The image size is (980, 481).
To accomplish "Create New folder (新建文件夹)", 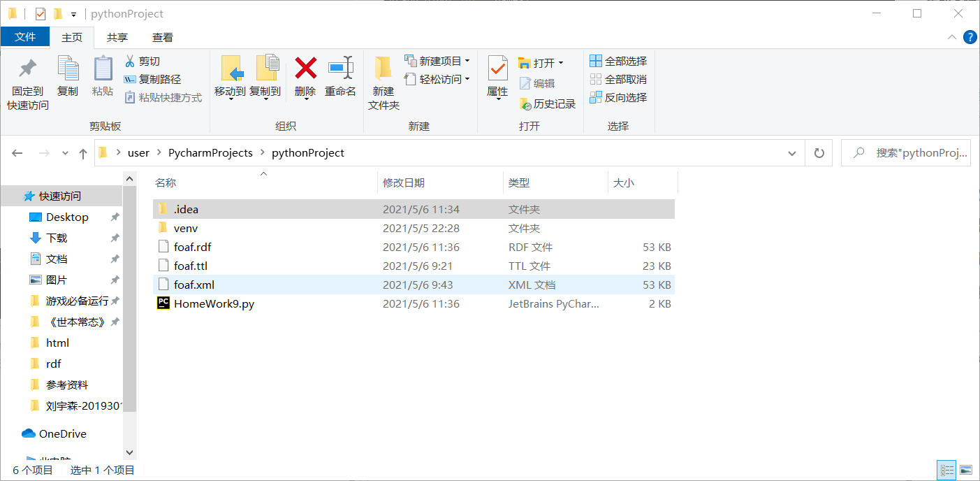I will 383,82.
